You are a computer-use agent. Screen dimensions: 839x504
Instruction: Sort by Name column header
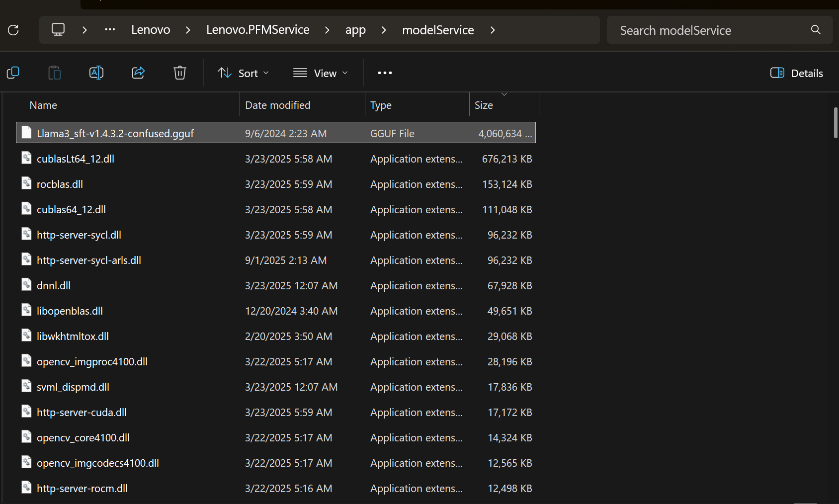click(128, 105)
